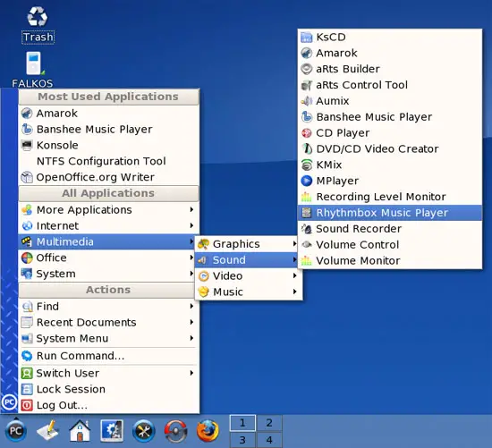Open Volume Monitor
492x448 pixels.
tap(390, 261)
